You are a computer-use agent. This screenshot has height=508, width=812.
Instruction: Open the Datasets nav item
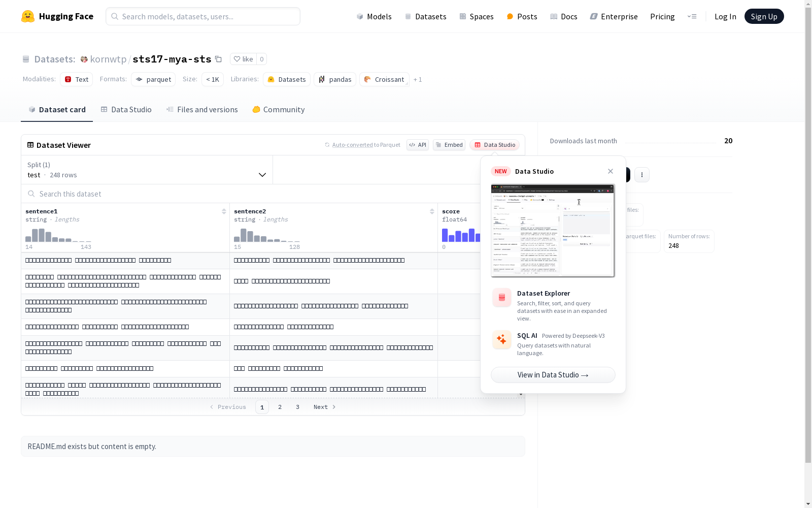pyautogui.click(x=425, y=16)
